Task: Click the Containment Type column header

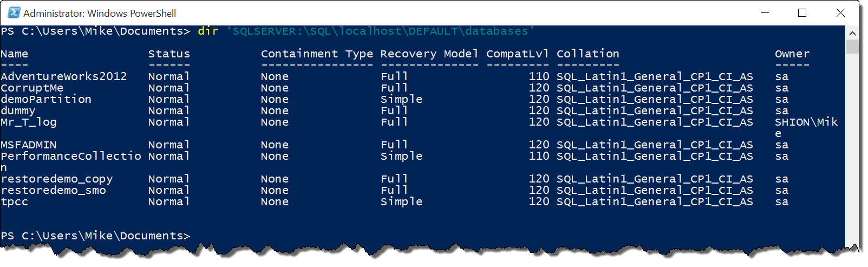Action: pos(317,54)
